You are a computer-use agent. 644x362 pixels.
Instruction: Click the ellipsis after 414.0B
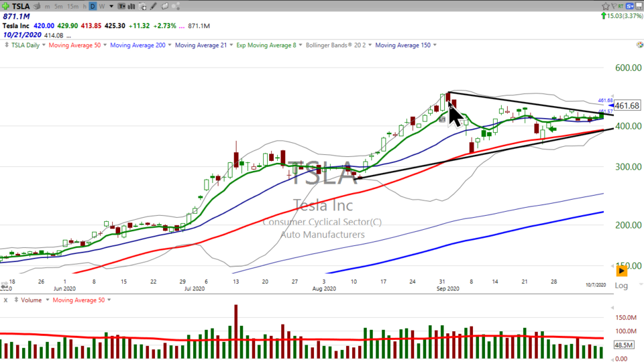pyautogui.click(x=68, y=36)
